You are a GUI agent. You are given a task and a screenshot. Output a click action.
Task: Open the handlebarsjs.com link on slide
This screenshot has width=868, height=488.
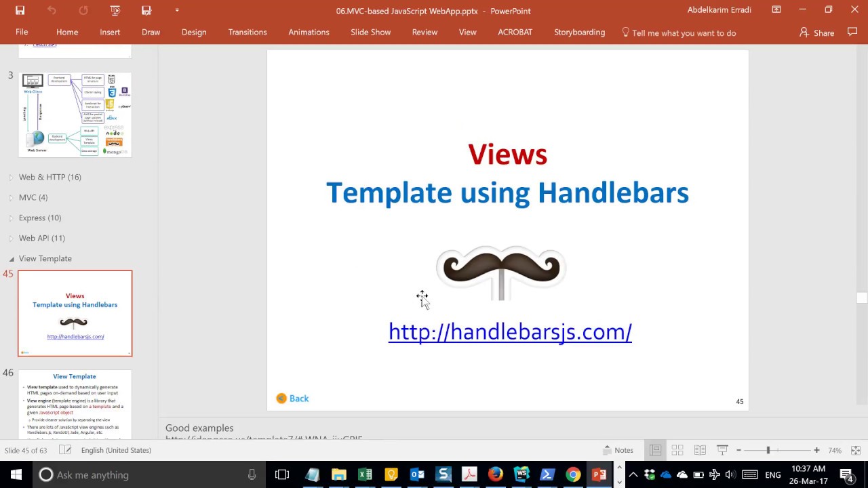(x=510, y=331)
